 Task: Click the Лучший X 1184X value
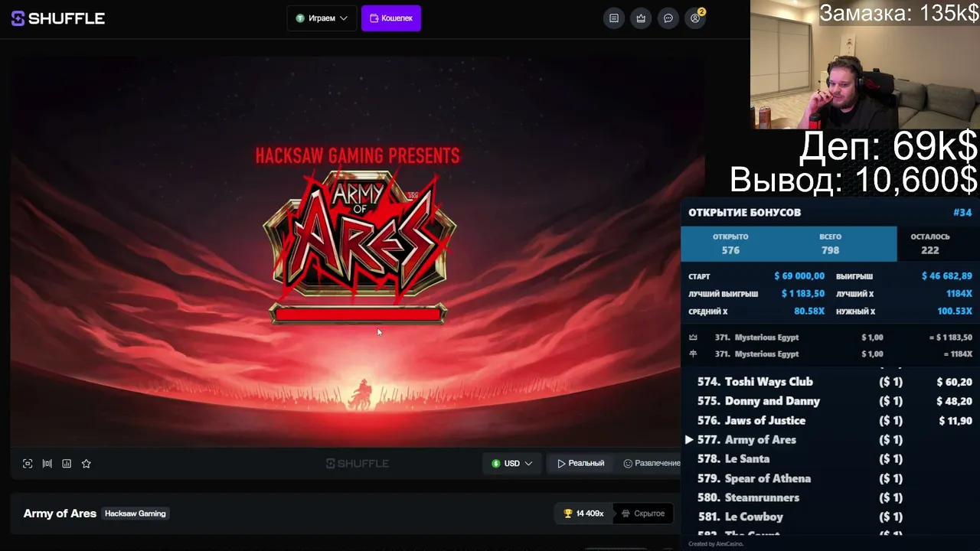click(x=959, y=294)
